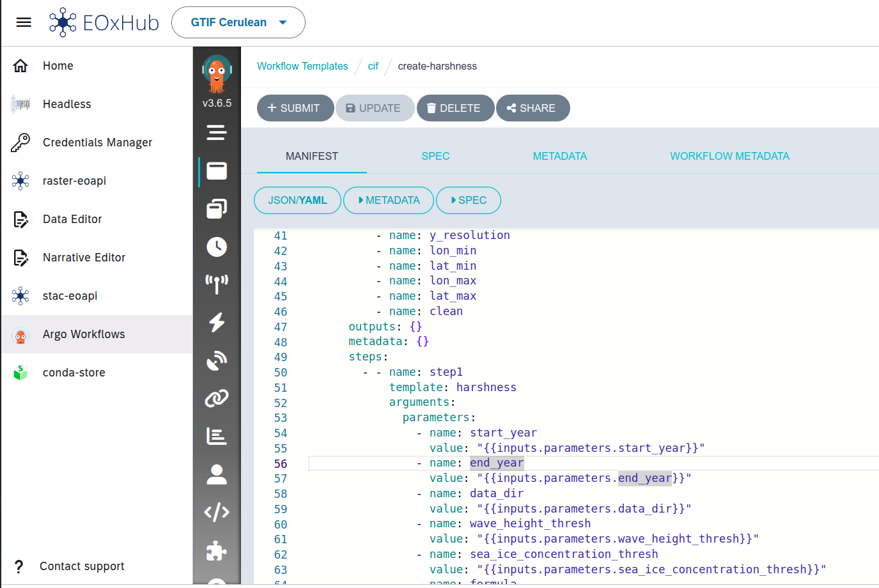Expand the SPEC section
This screenshot has width=879, height=588.
[x=469, y=200]
